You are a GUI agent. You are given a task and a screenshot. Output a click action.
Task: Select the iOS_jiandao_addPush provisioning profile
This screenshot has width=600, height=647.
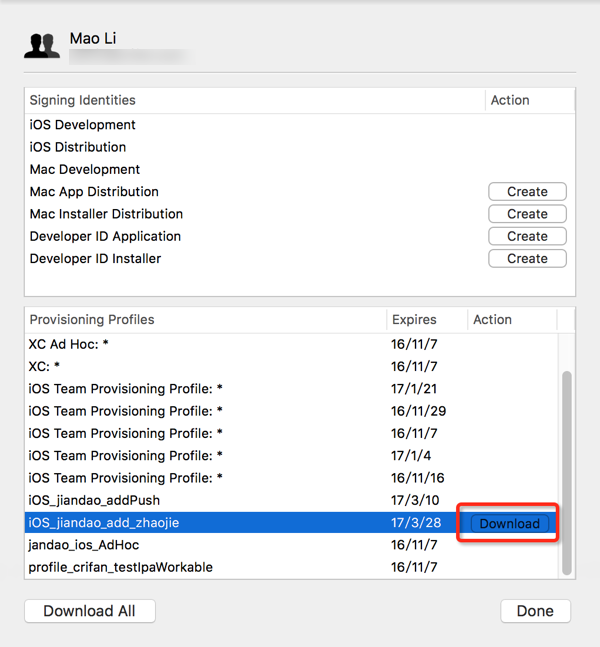tap(95, 500)
